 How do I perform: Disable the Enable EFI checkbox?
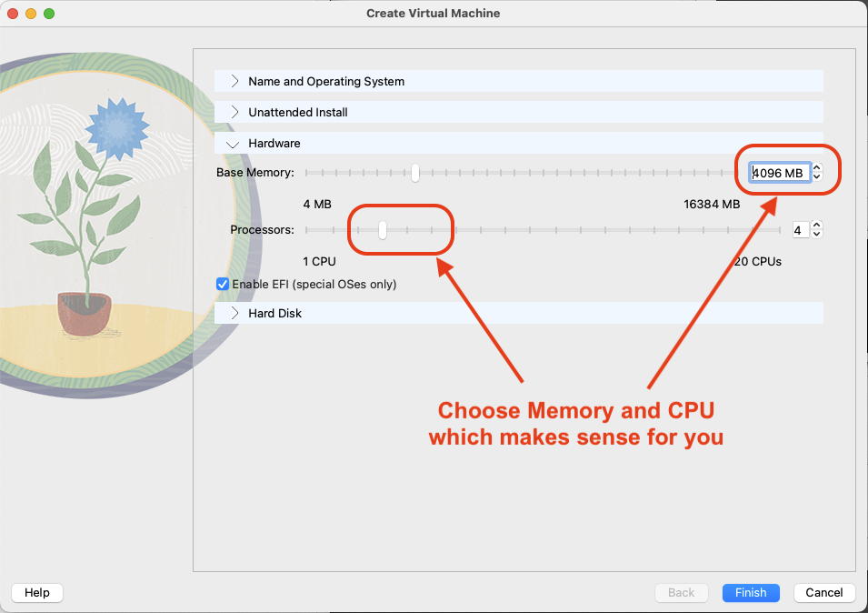click(223, 284)
